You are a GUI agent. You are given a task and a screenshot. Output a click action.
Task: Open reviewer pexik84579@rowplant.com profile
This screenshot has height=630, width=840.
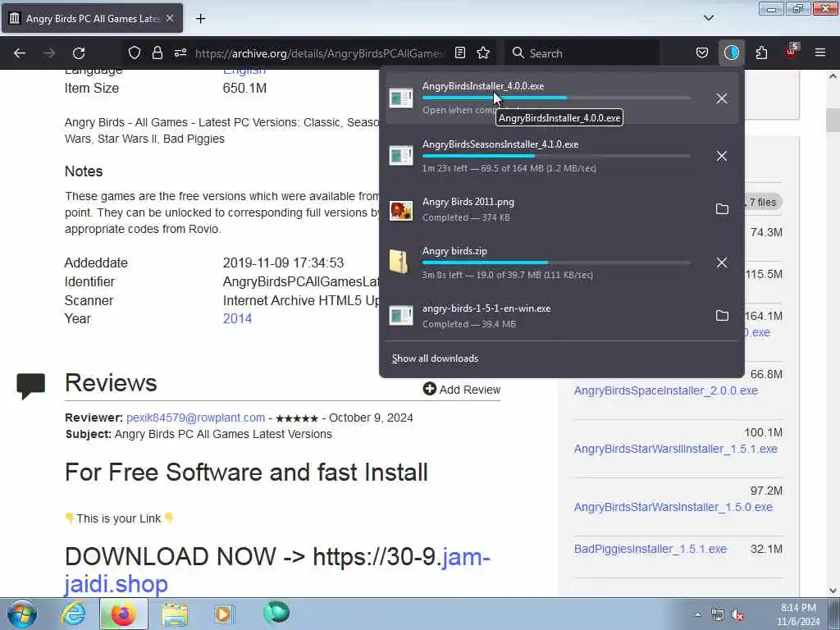(x=195, y=418)
